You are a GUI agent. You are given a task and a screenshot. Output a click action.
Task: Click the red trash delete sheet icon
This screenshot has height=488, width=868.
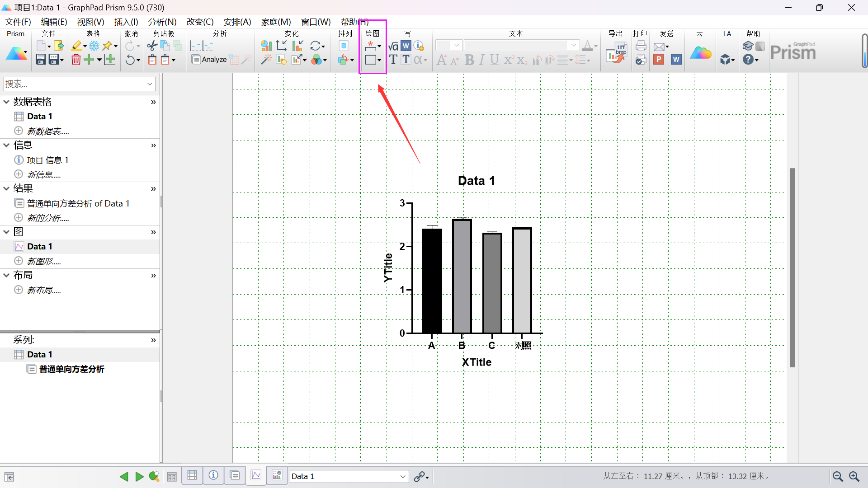(x=76, y=60)
